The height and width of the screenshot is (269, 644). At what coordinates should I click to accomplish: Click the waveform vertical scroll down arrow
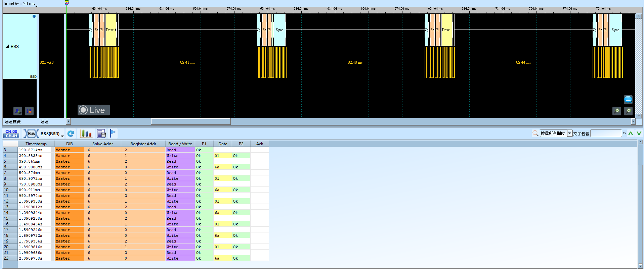pos(639,116)
